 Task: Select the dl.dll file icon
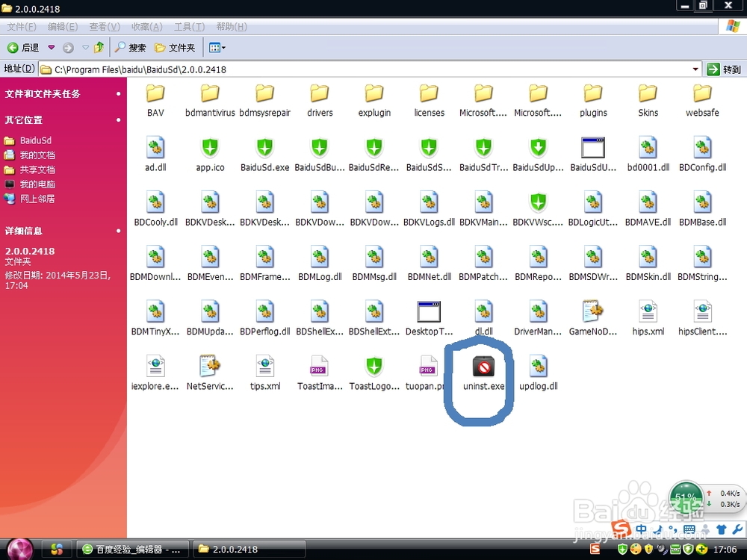[483, 312]
